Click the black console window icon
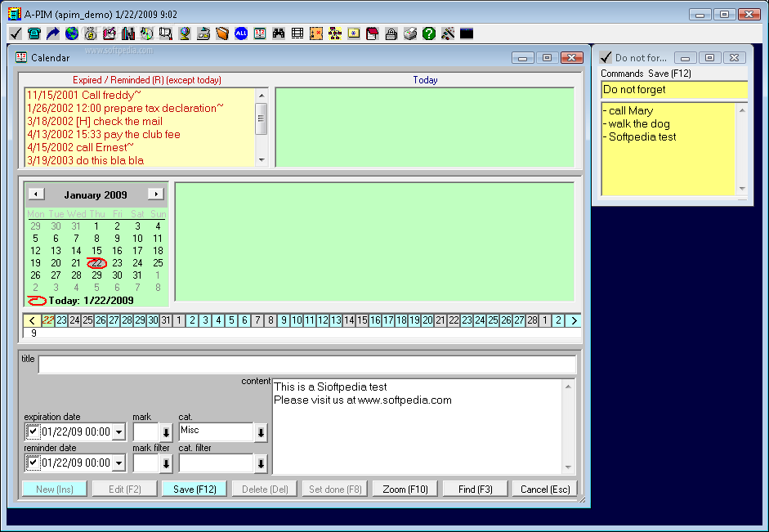Viewport: 769px width, 532px height. click(467, 34)
